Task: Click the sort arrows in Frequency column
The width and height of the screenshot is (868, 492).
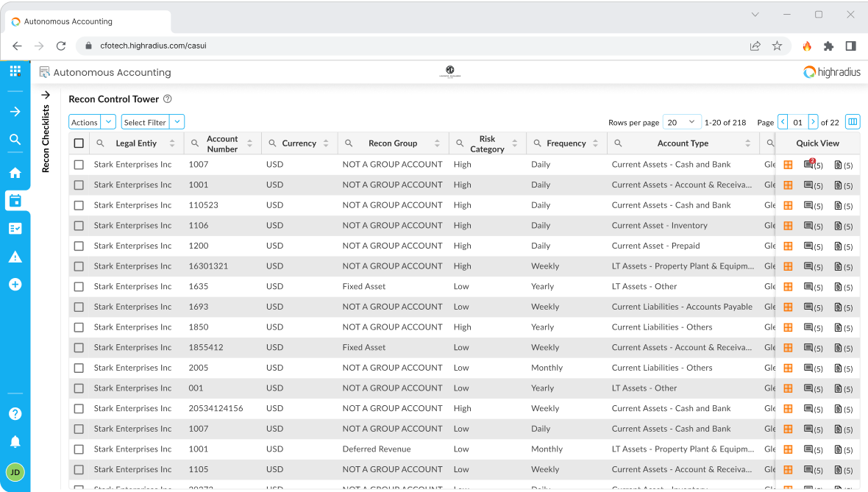Action: click(596, 143)
